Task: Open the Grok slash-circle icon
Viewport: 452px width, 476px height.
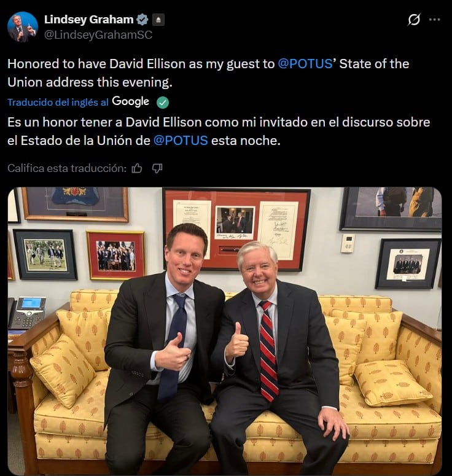Action: tap(414, 20)
